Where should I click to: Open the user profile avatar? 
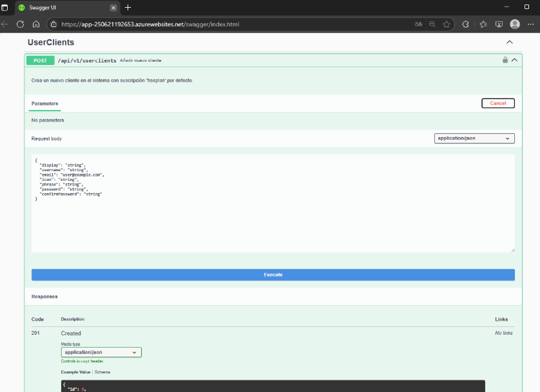click(515, 24)
